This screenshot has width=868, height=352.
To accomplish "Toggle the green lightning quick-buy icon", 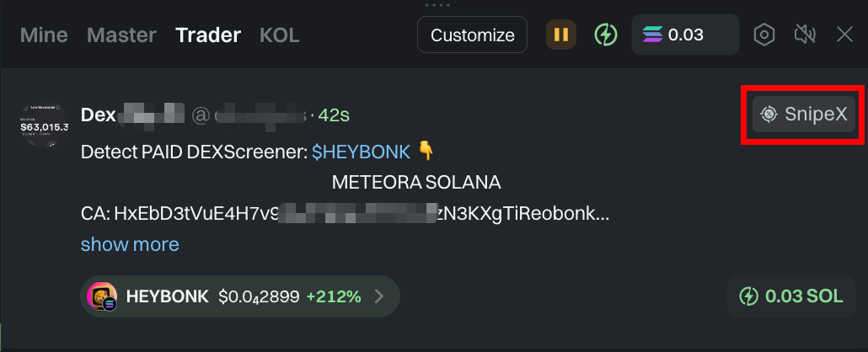I will coord(605,35).
